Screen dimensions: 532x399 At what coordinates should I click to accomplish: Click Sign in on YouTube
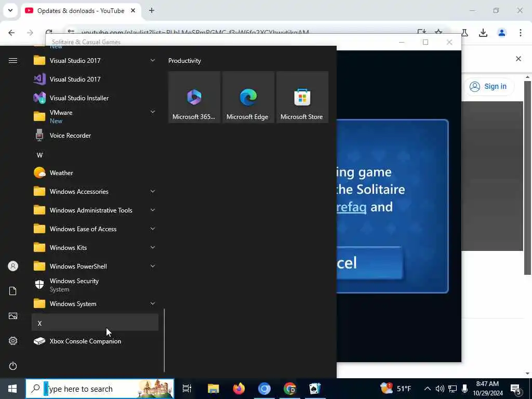point(488,87)
